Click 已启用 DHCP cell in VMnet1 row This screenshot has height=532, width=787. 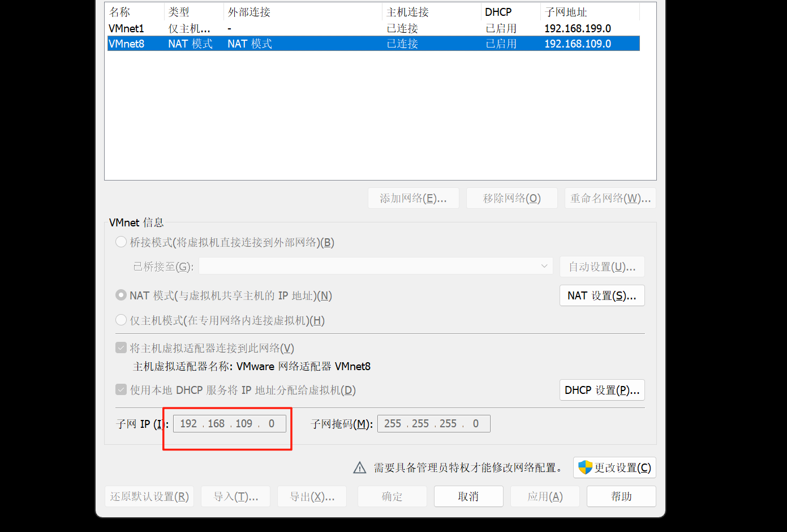click(501, 28)
